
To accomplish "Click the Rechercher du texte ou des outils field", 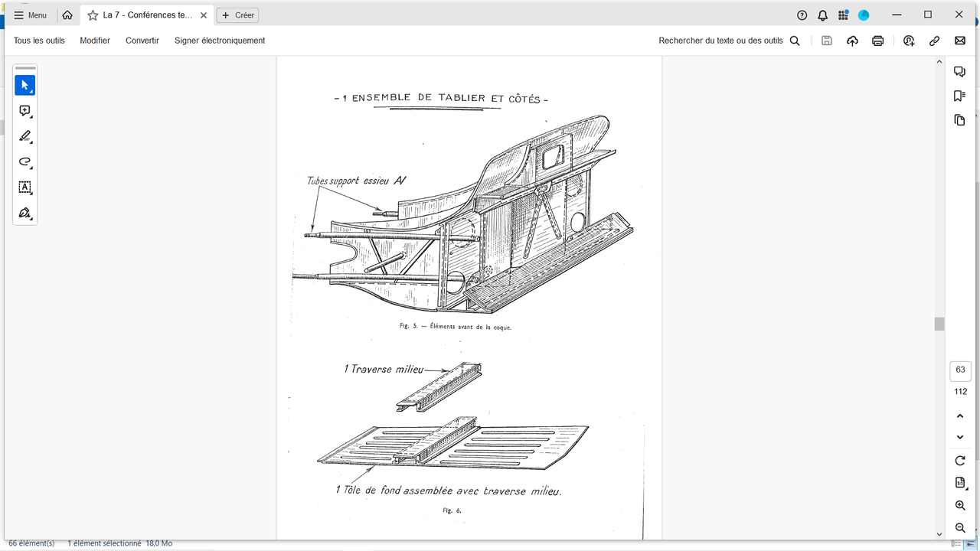I will coord(729,41).
